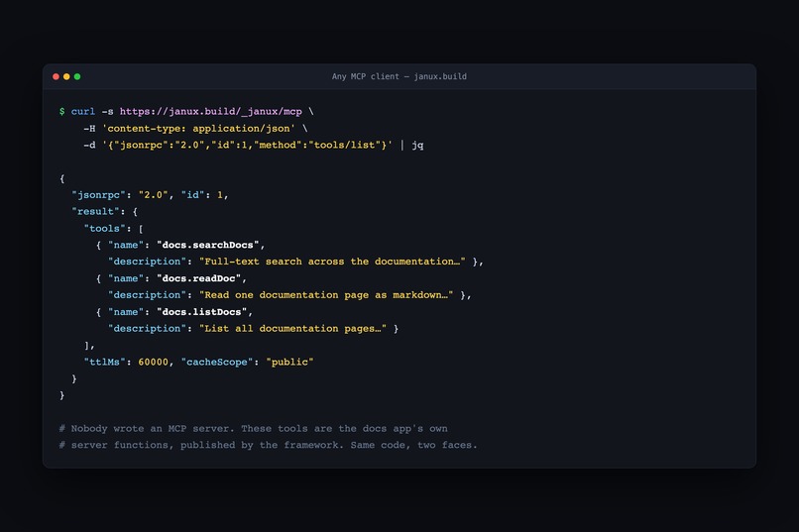Click the "ttlMs" key

click(x=104, y=362)
